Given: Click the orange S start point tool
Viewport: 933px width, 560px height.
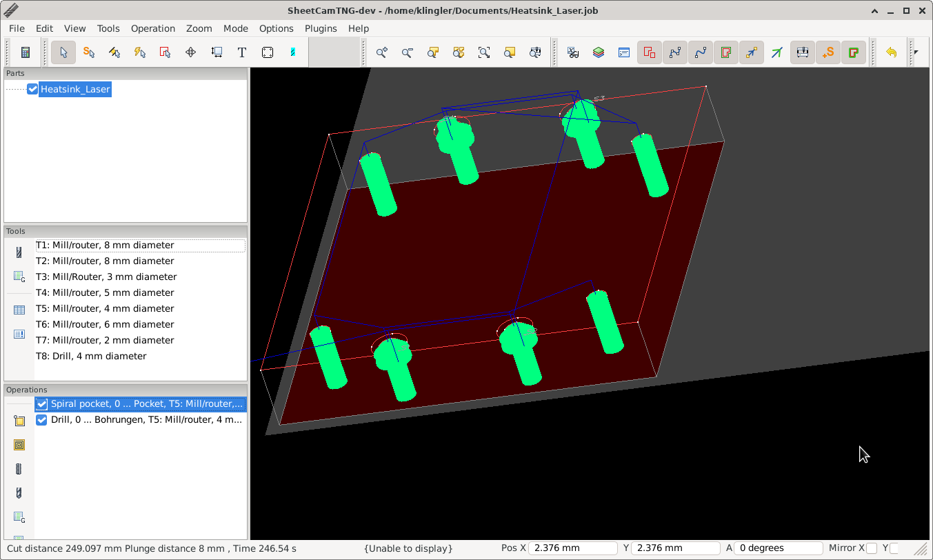Looking at the screenshot, I should 89,52.
